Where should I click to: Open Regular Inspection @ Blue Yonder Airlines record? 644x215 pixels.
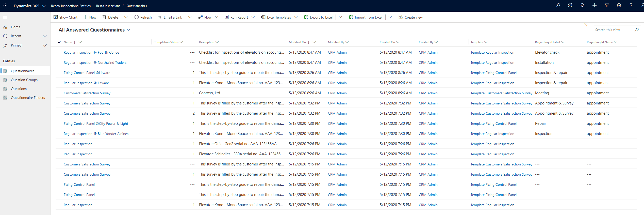click(96, 134)
